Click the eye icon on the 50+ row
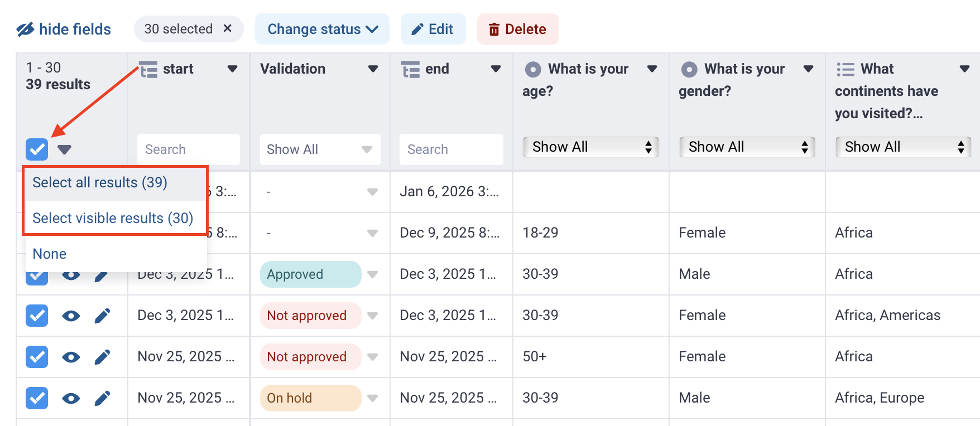This screenshot has width=980, height=426. click(71, 357)
